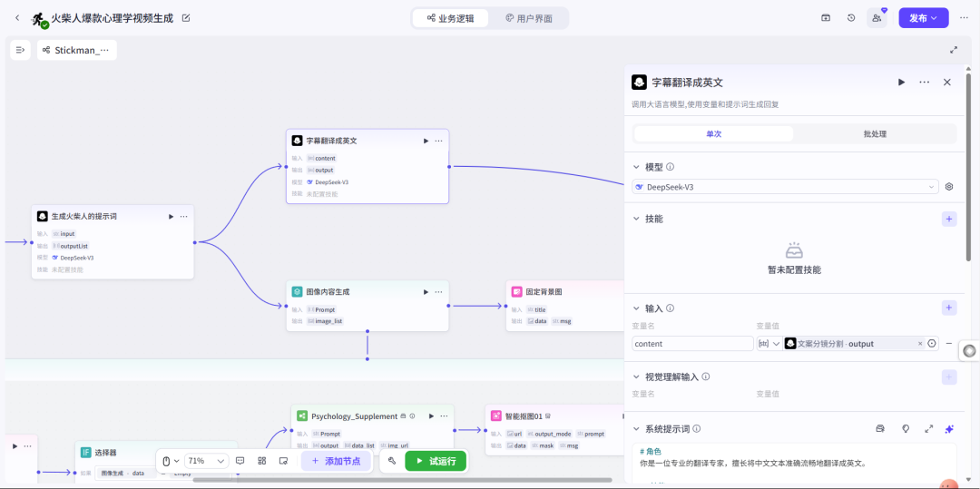The image size is (980, 489).
Task: Open prompt library icon in 系统提示词
Action: [x=880, y=429]
